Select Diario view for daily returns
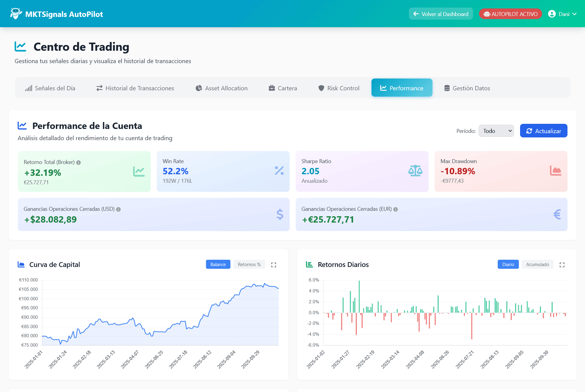The height and width of the screenshot is (392, 585). coord(508,264)
